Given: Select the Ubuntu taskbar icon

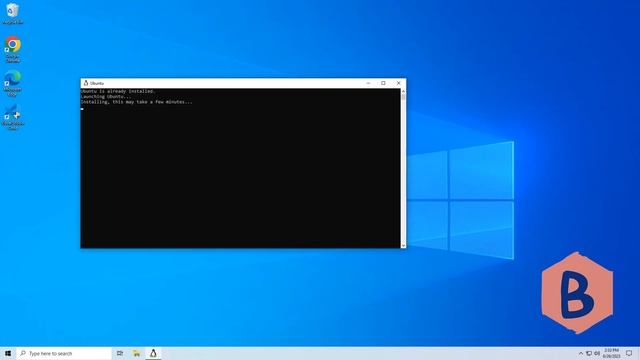Looking at the screenshot, I should tap(153, 353).
